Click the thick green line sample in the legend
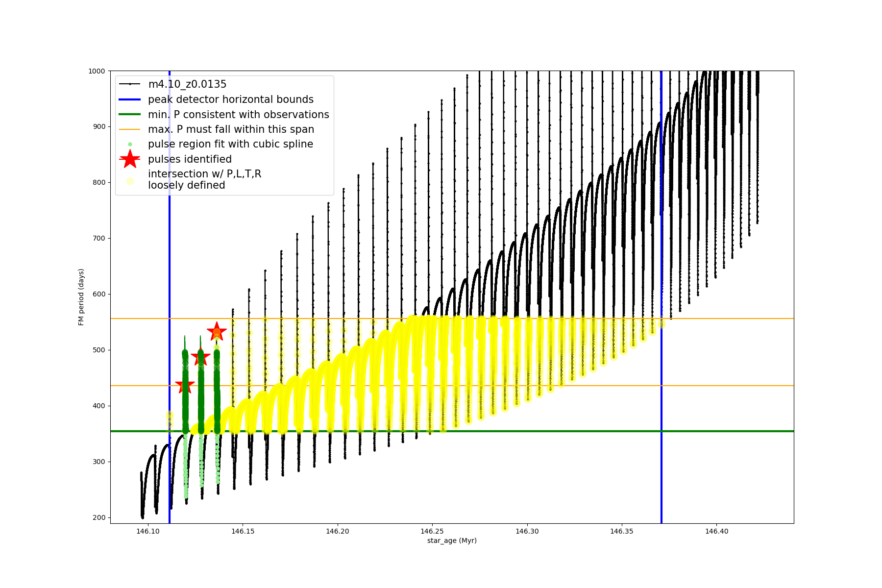This screenshot has height=588, width=882. (130, 115)
